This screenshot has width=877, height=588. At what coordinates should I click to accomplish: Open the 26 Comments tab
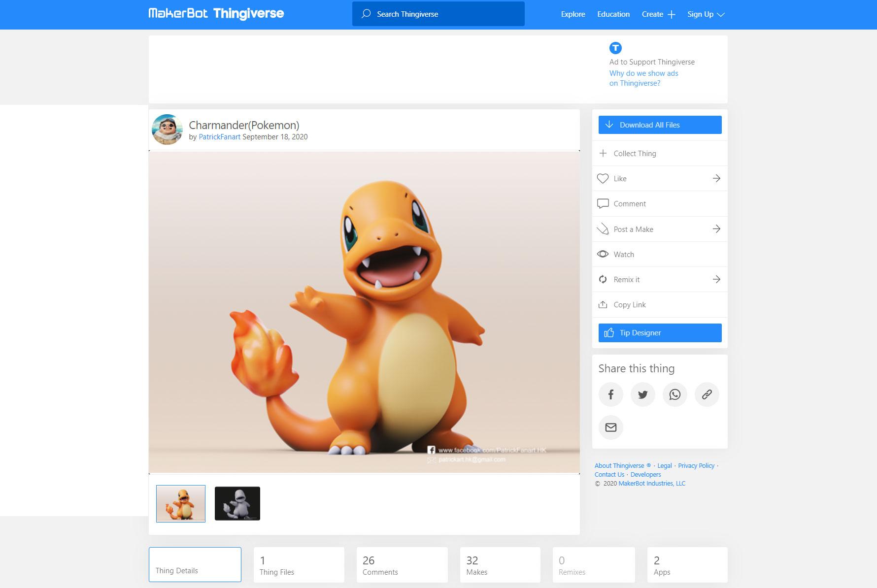[402, 564]
